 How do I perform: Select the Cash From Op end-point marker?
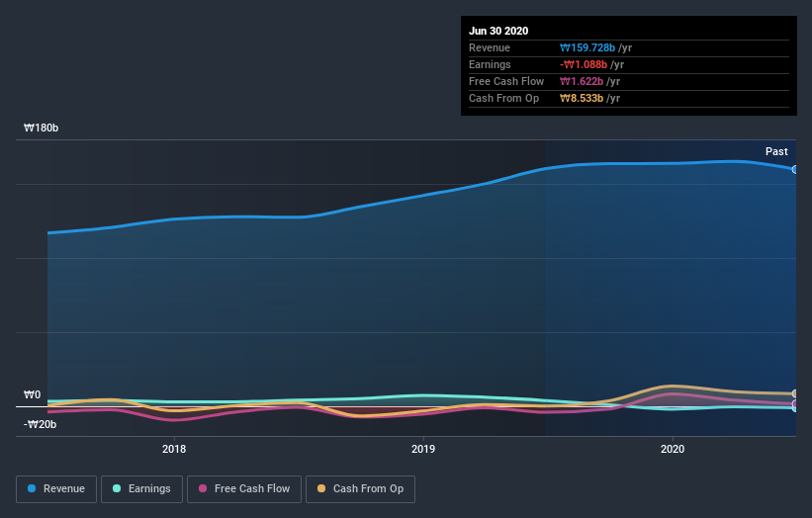pyautogui.click(x=794, y=393)
